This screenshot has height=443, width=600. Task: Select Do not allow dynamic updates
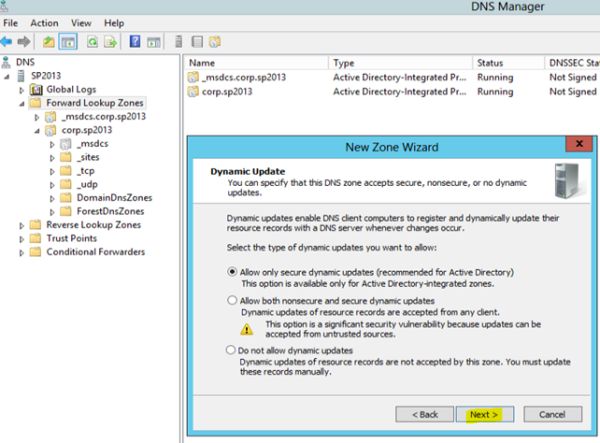click(231, 350)
